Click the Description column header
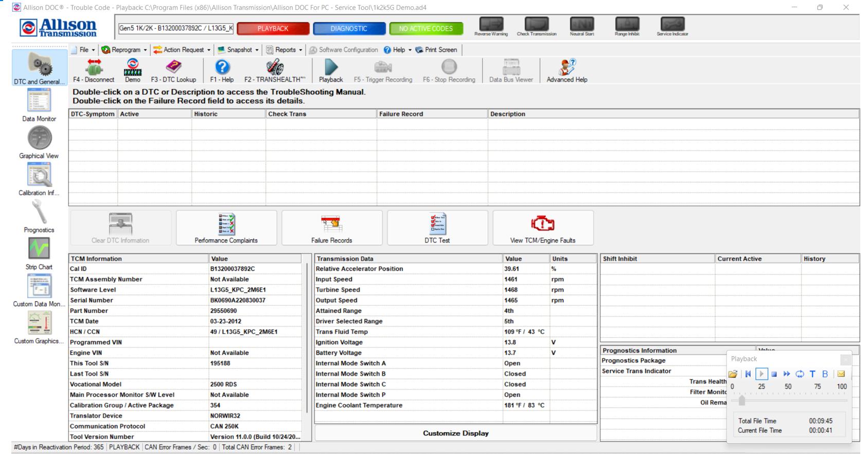The width and height of the screenshot is (868, 454). tap(674, 114)
